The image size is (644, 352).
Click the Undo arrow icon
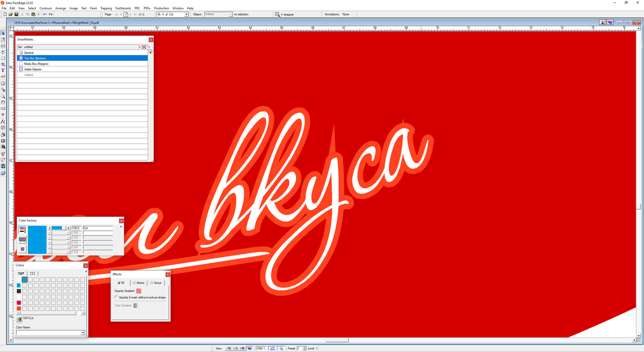[45, 14]
